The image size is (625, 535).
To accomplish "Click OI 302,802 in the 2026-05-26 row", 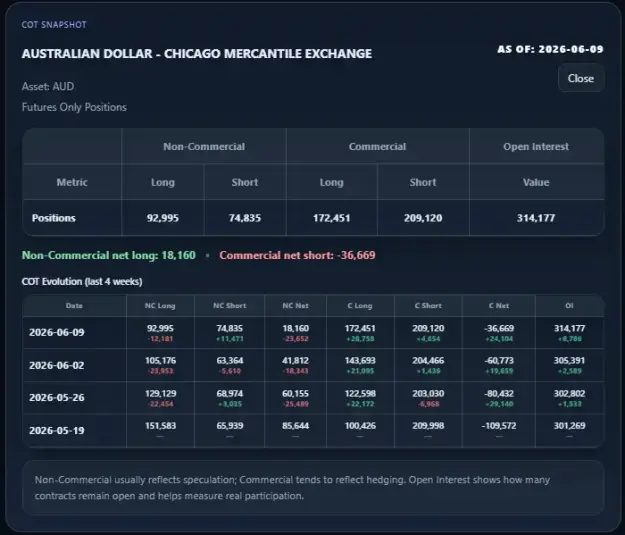I will [569, 393].
